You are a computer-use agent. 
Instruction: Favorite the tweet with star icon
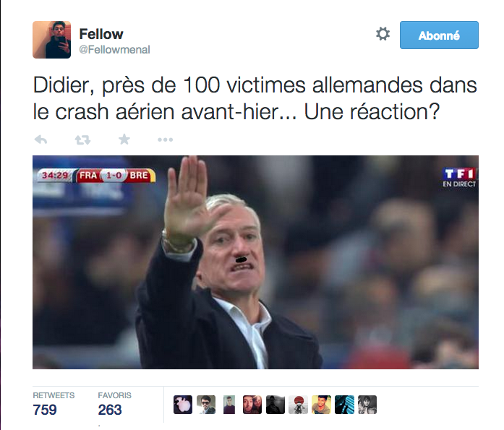click(x=124, y=139)
